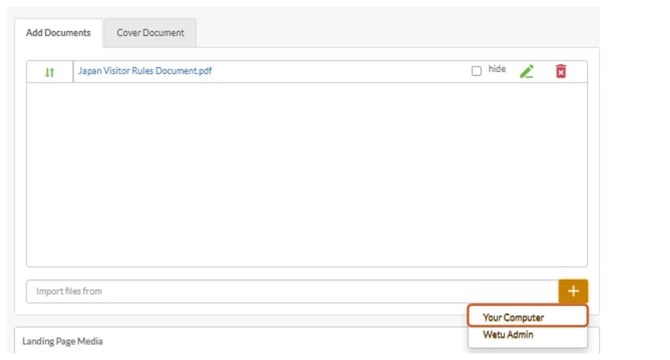Choose Wetu Admin from import menu
670x360 pixels.
(x=528, y=335)
